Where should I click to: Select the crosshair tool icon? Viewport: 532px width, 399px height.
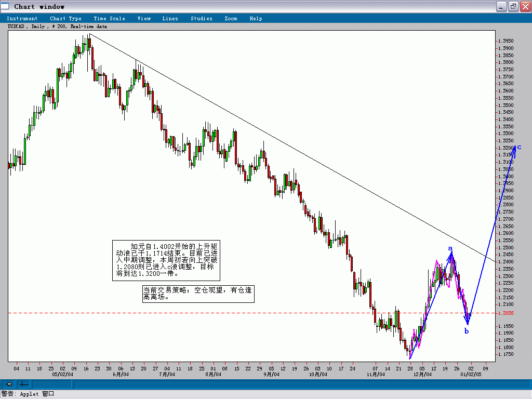pyautogui.click(x=23, y=384)
